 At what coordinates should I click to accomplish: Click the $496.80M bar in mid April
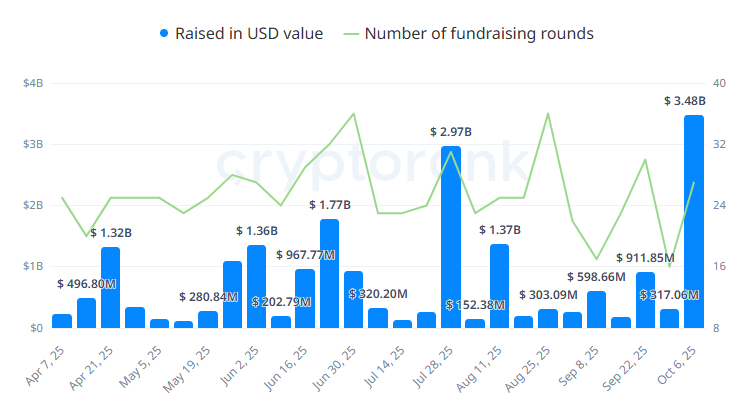(x=86, y=313)
